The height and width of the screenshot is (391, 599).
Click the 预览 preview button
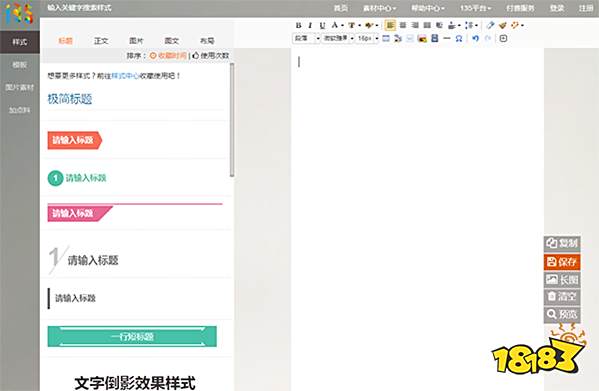pyautogui.click(x=562, y=314)
